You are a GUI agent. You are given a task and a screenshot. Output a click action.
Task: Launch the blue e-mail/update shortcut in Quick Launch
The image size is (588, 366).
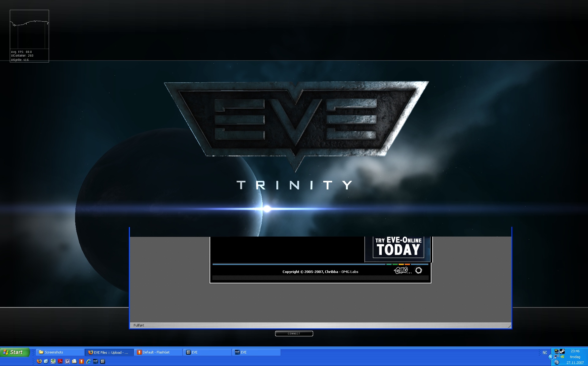tap(46, 361)
